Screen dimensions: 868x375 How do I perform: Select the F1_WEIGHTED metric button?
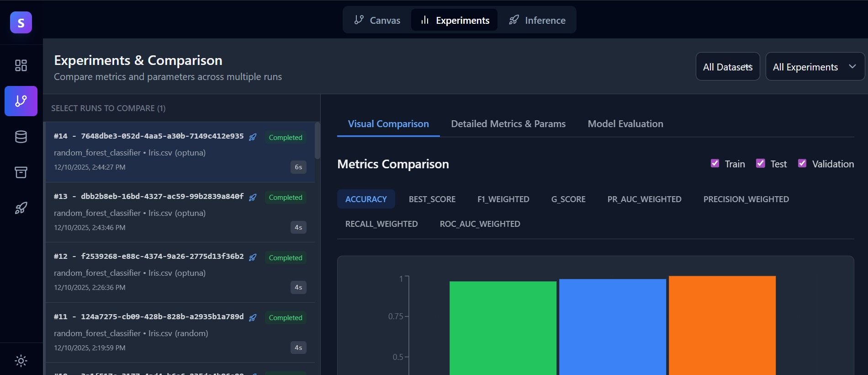[x=503, y=199]
